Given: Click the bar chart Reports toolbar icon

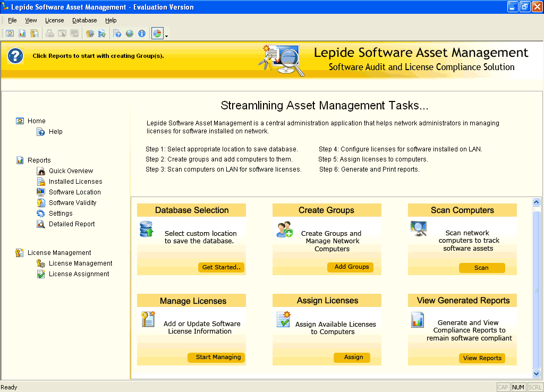Looking at the screenshot, I should click(x=22, y=33).
